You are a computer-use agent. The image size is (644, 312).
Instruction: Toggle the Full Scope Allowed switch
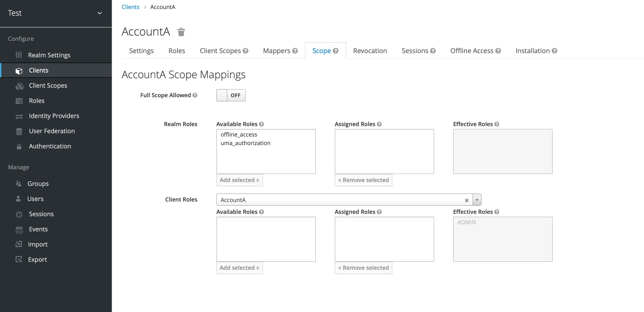231,95
